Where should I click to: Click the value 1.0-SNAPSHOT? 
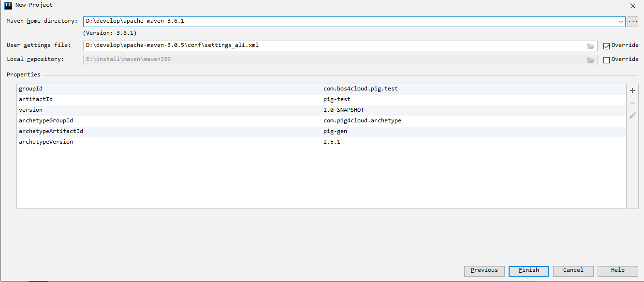344,110
